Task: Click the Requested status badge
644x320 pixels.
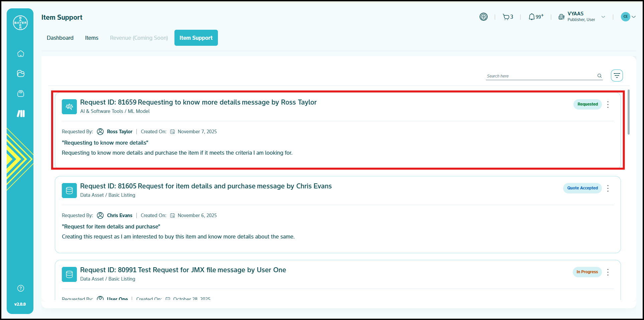Action: point(587,104)
